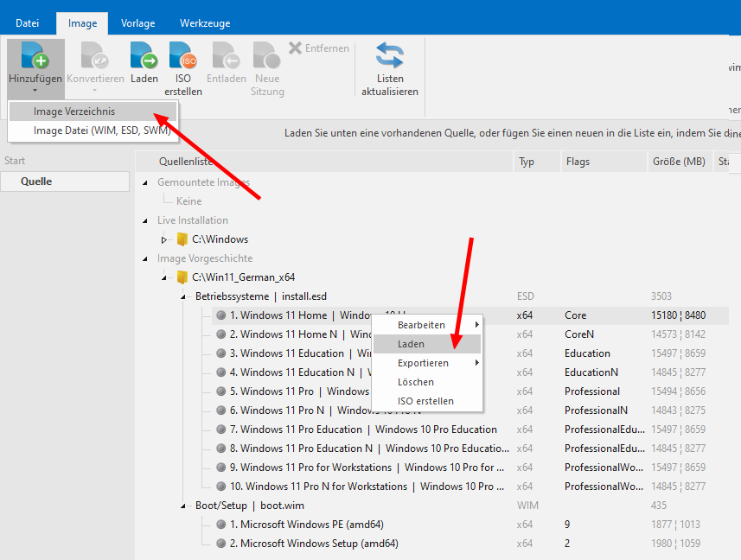Click status dot of Microsoft Windows Setup
741x560 pixels.
pos(220,543)
